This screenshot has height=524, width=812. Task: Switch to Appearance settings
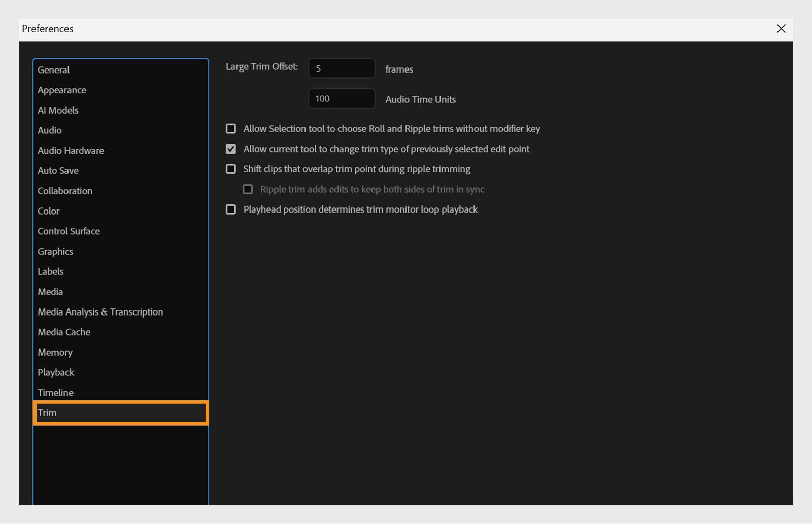click(61, 90)
